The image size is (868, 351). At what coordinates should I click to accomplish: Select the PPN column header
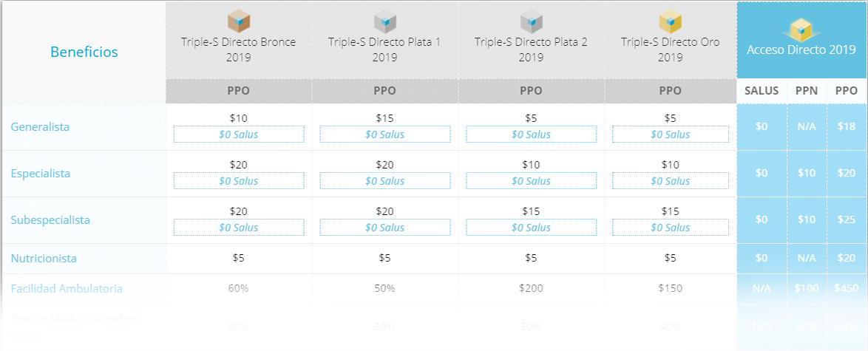pos(807,91)
